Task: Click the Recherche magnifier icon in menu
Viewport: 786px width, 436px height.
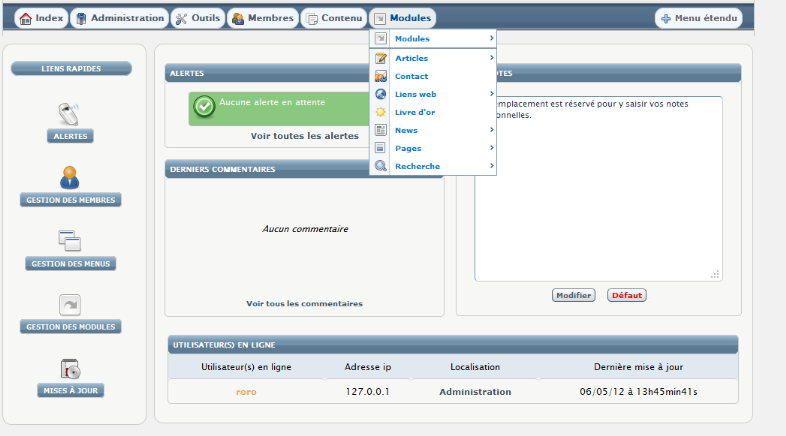Action: [381, 166]
